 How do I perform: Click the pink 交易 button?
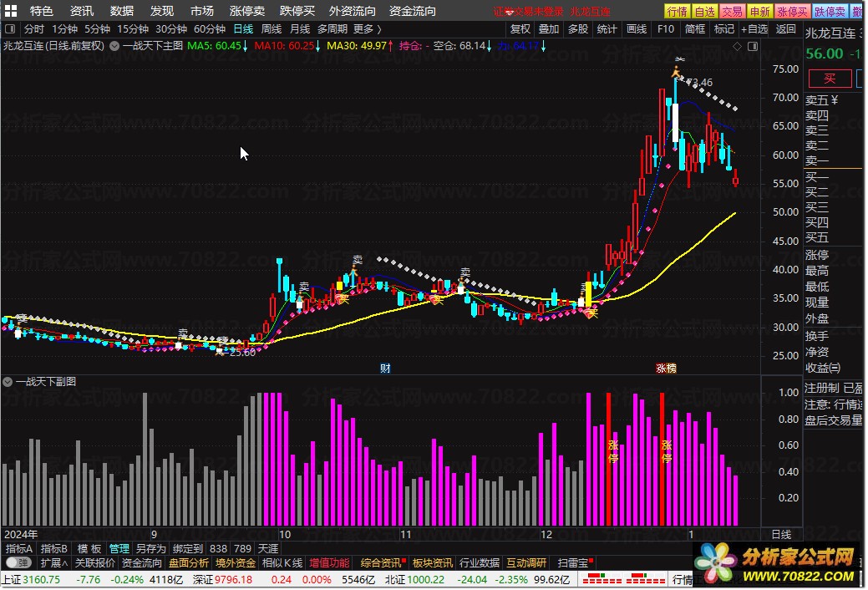click(732, 11)
